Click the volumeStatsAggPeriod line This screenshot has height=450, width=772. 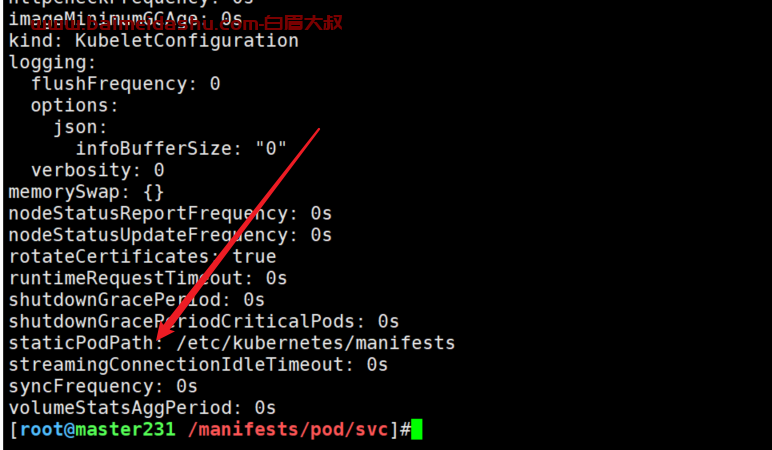142,408
